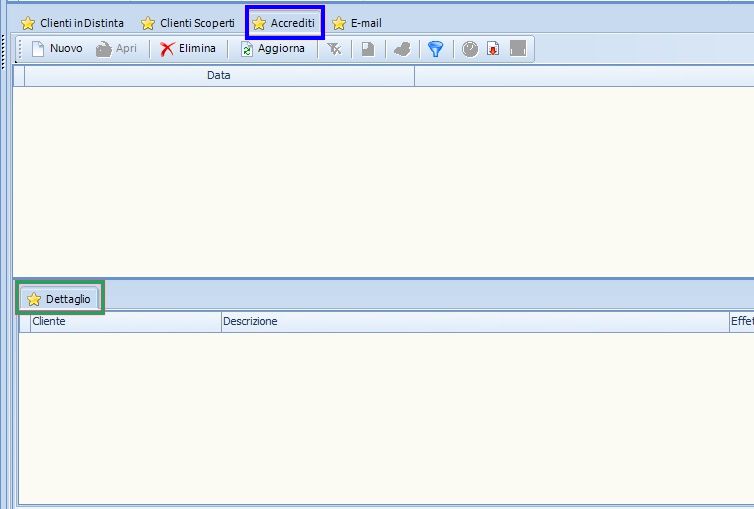Click the red document export icon

click(493, 48)
